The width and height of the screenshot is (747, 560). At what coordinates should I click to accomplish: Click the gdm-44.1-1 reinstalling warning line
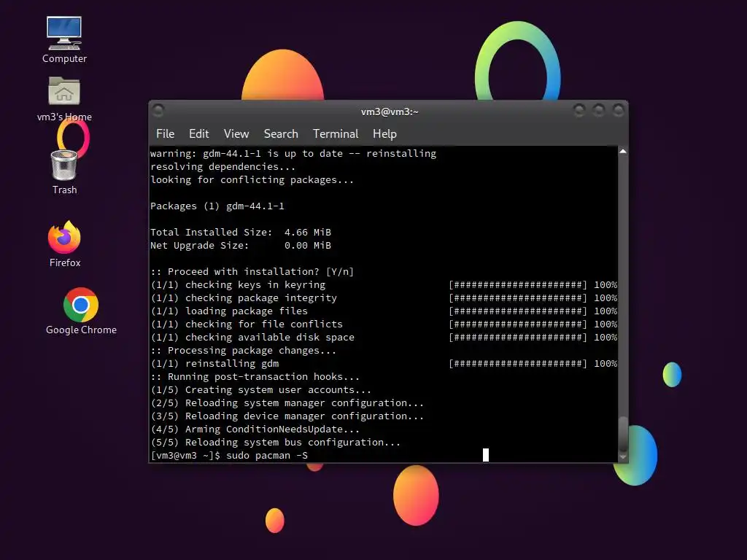[x=293, y=154]
